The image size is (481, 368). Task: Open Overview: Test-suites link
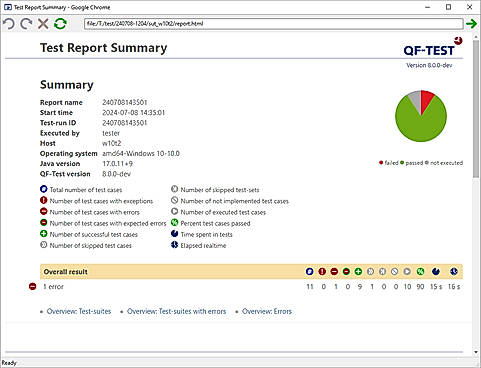(x=79, y=311)
